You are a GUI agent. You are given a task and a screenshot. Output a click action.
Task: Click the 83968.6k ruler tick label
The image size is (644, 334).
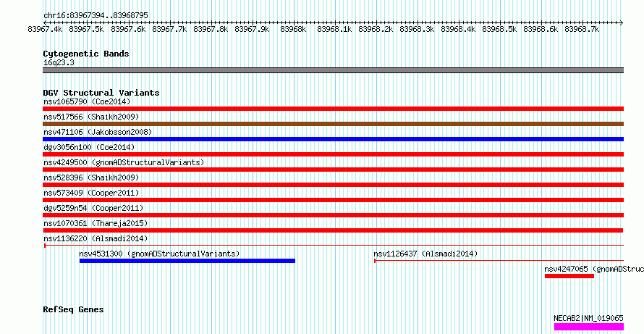[x=541, y=29]
